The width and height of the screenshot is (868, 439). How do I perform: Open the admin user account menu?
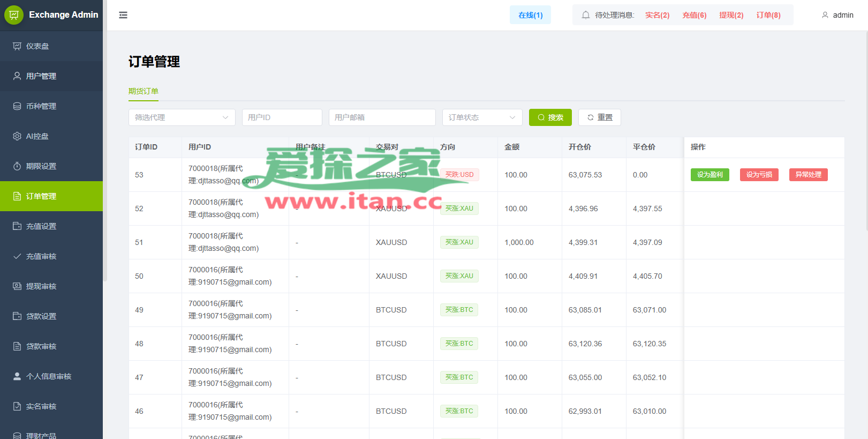pyautogui.click(x=837, y=15)
